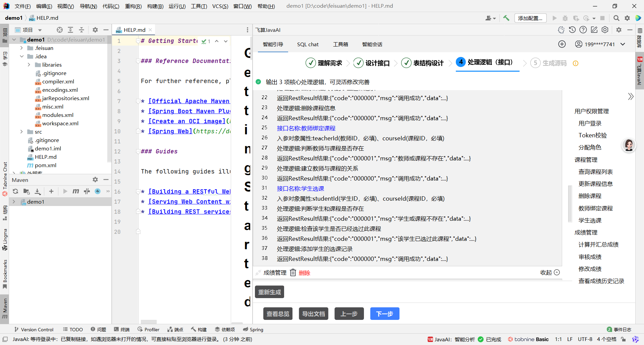Click the edit note icon in JavaAI header
Screen dimensions: 644x345
point(594,30)
